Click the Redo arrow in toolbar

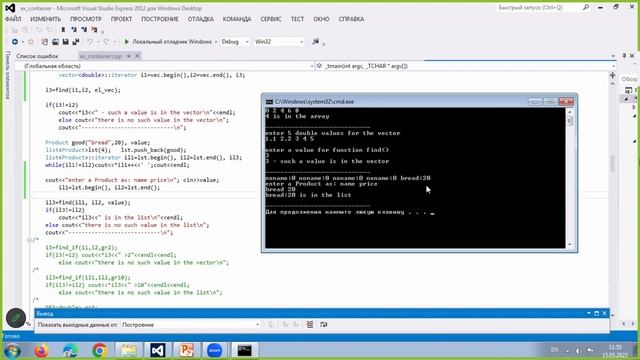pyautogui.click(x=106, y=42)
